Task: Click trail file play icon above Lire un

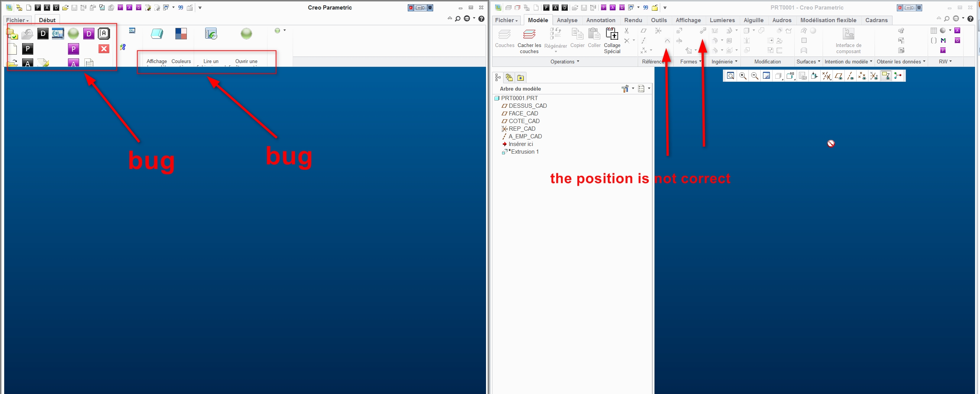Action: point(211,34)
